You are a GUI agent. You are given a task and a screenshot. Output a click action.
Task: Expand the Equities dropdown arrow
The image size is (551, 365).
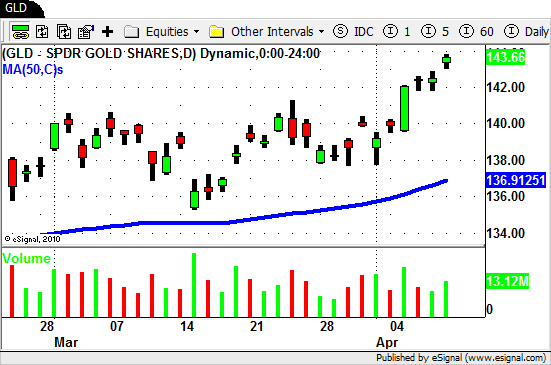point(196,32)
